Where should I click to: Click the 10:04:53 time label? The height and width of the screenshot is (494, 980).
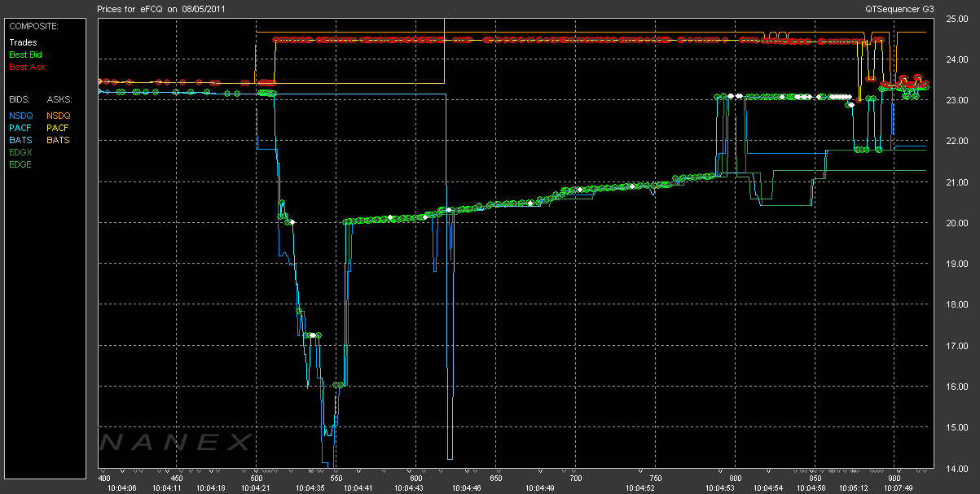(719, 488)
